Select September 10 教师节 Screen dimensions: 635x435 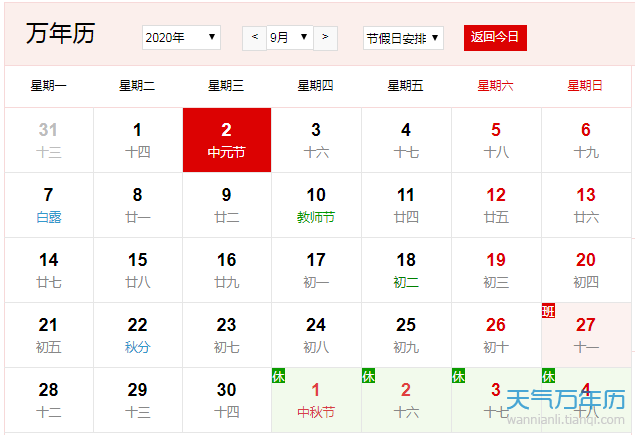[316, 205]
